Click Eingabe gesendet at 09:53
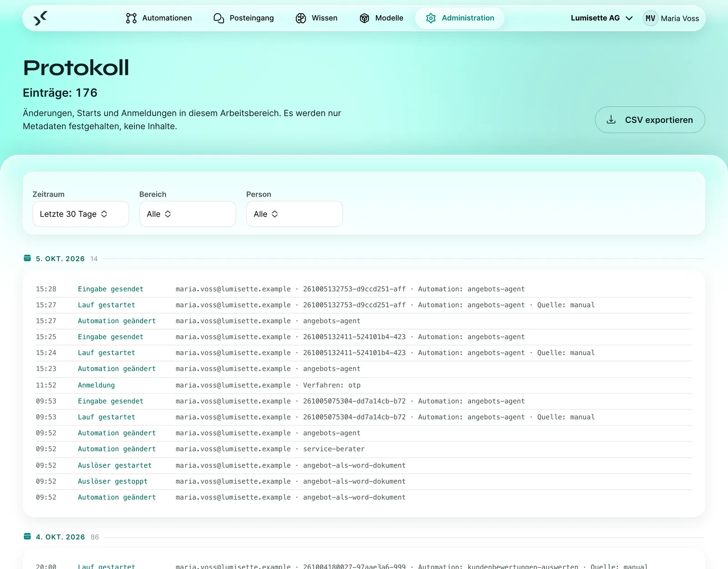 click(x=111, y=401)
